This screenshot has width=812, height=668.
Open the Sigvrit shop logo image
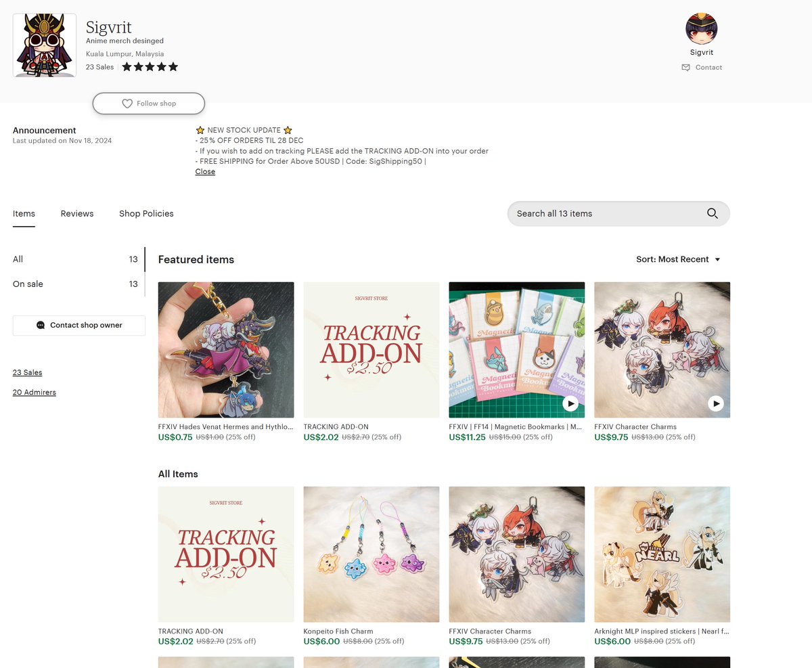pos(45,45)
